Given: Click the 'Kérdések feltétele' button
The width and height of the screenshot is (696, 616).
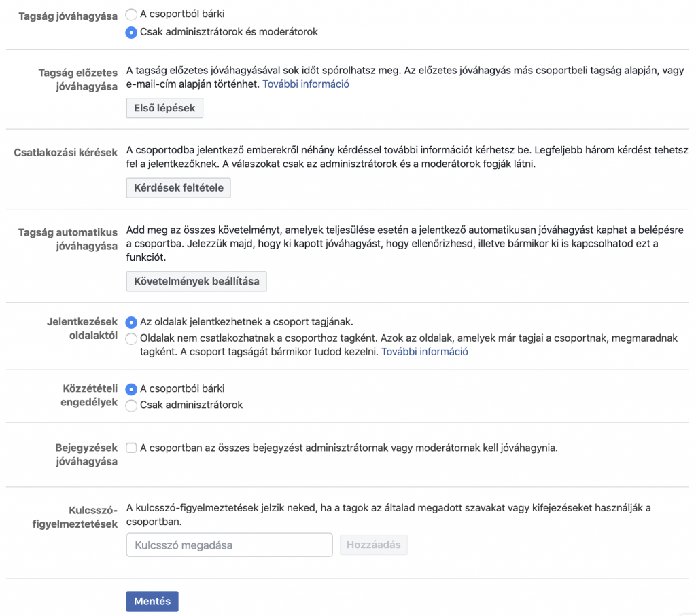Looking at the screenshot, I should [x=179, y=188].
